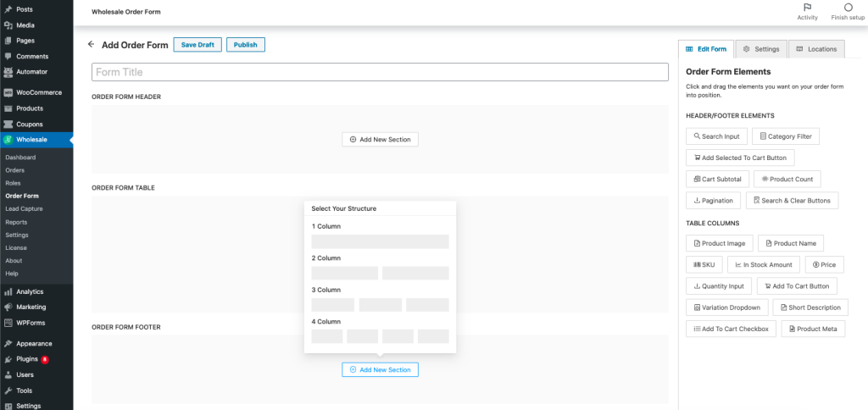Choose the first box of 2 Column structure

click(345, 273)
